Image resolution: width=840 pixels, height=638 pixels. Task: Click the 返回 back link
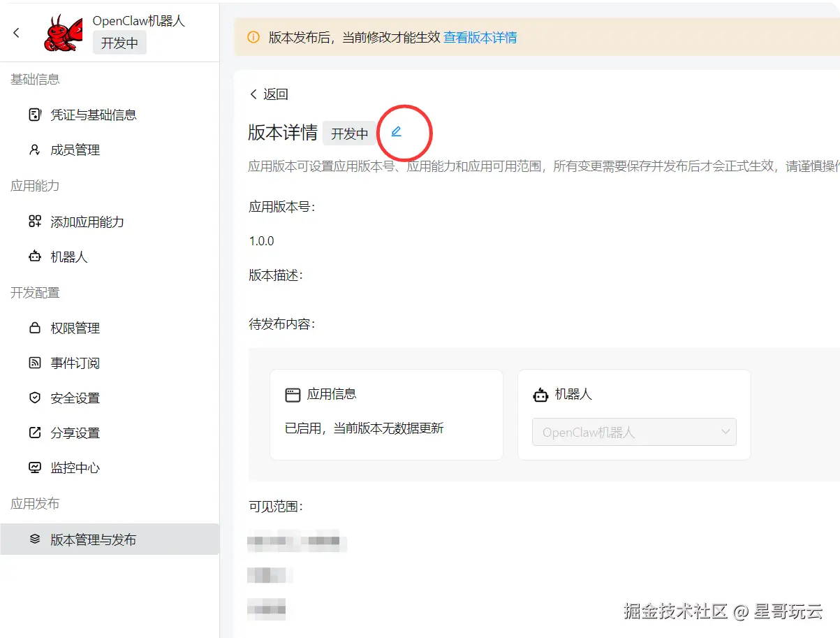point(269,94)
